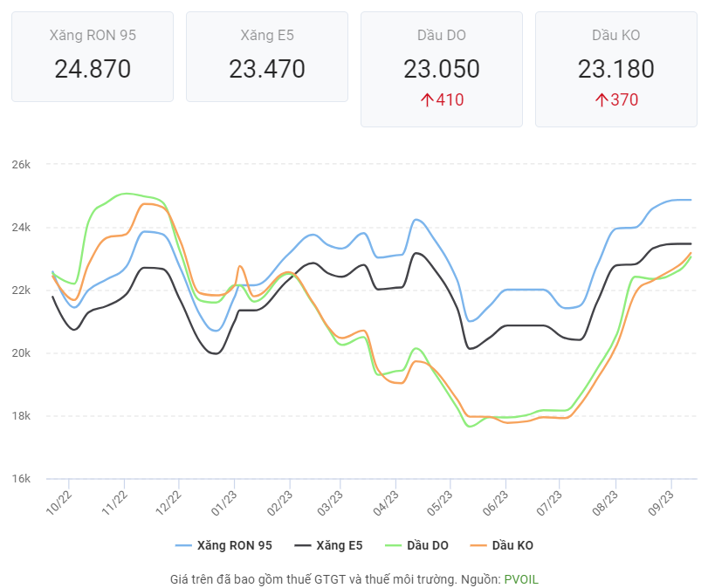Click the 24.870 price value
The width and height of the screenshot is (708, 588).
tap(93, 69)
